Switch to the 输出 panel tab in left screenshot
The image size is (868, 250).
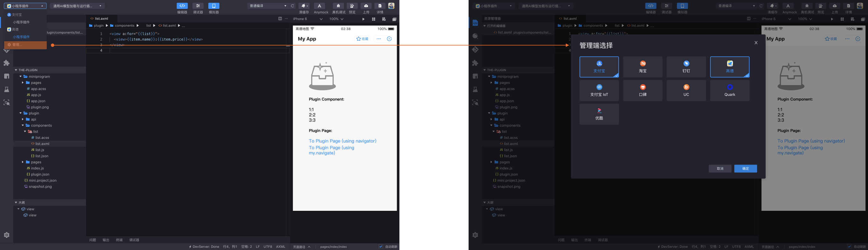[106, 240]
